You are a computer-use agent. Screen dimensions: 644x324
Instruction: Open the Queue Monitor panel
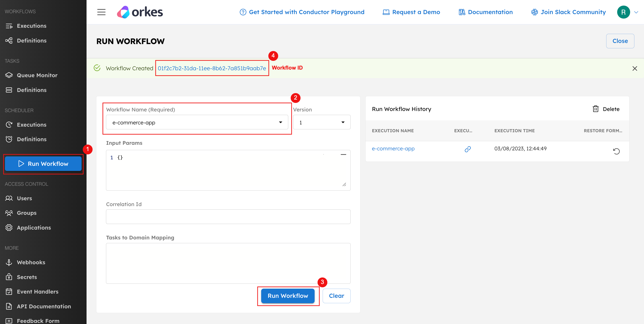(x=37, y=75)
